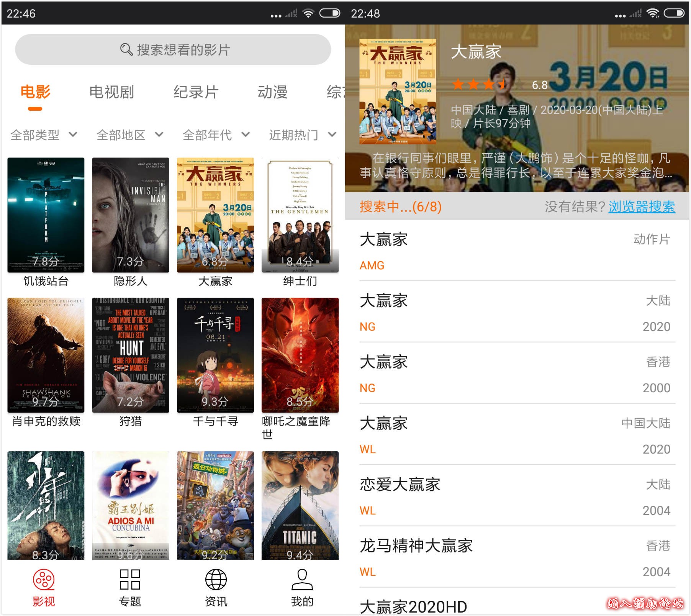Image resolution: width=691 pixels, height=616 pixels.
Task: Tap the search magnifier icon
Action: pos(126,49)
